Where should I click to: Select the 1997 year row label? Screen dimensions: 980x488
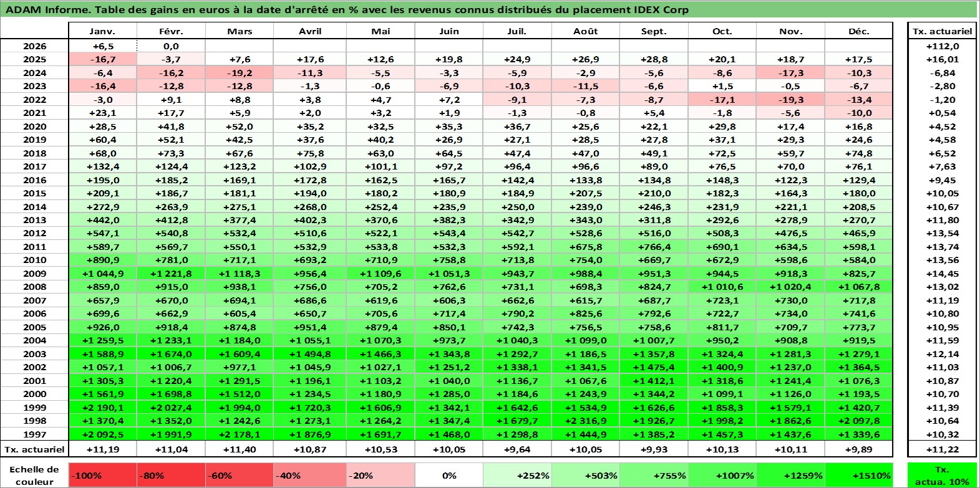(x=34, y=434)
